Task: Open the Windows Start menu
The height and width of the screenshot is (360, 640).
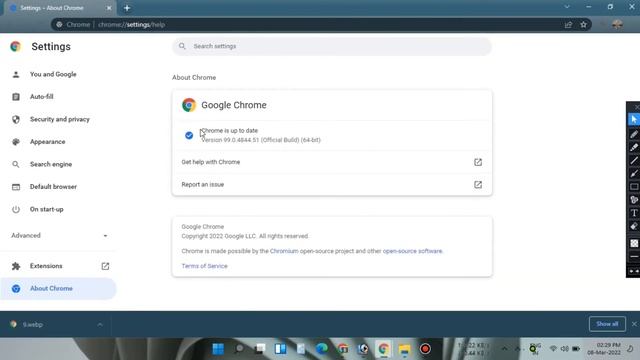Action: [218, 349]
